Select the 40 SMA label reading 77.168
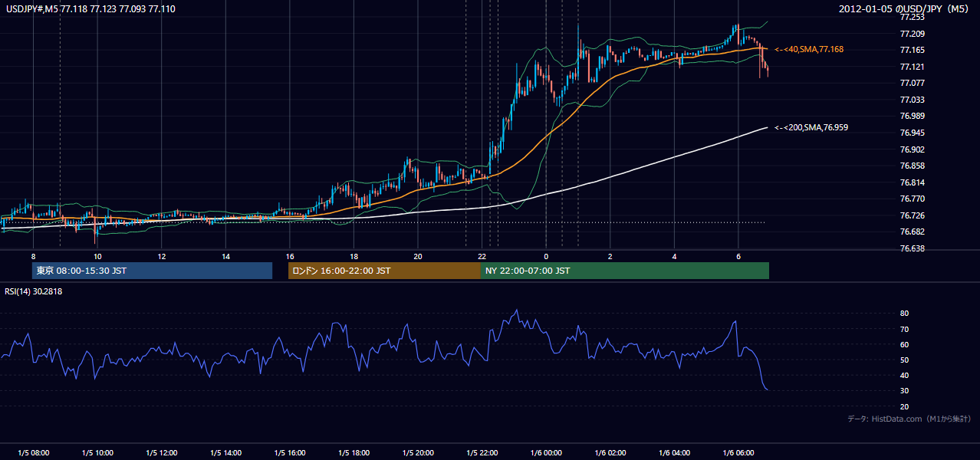Screen dimensions: 980x460 point(809,49)
